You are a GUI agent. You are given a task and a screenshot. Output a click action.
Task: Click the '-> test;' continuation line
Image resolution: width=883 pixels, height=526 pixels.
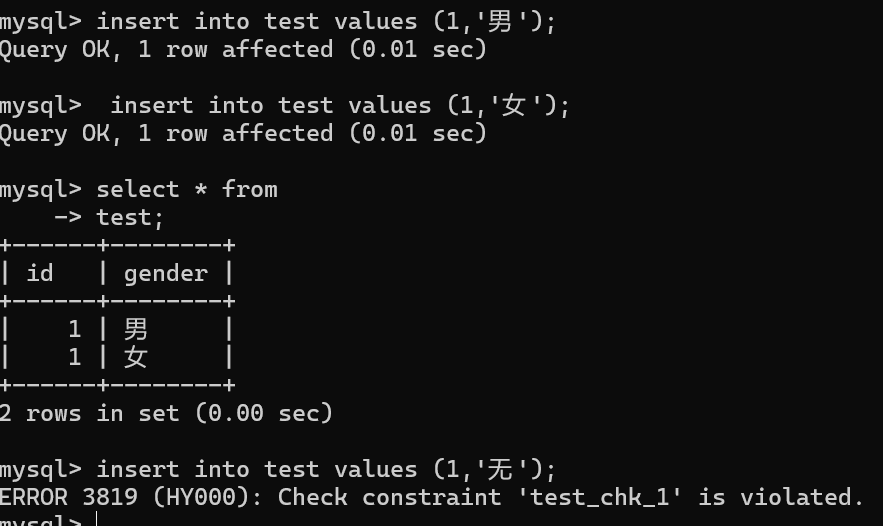click(109, 217)
